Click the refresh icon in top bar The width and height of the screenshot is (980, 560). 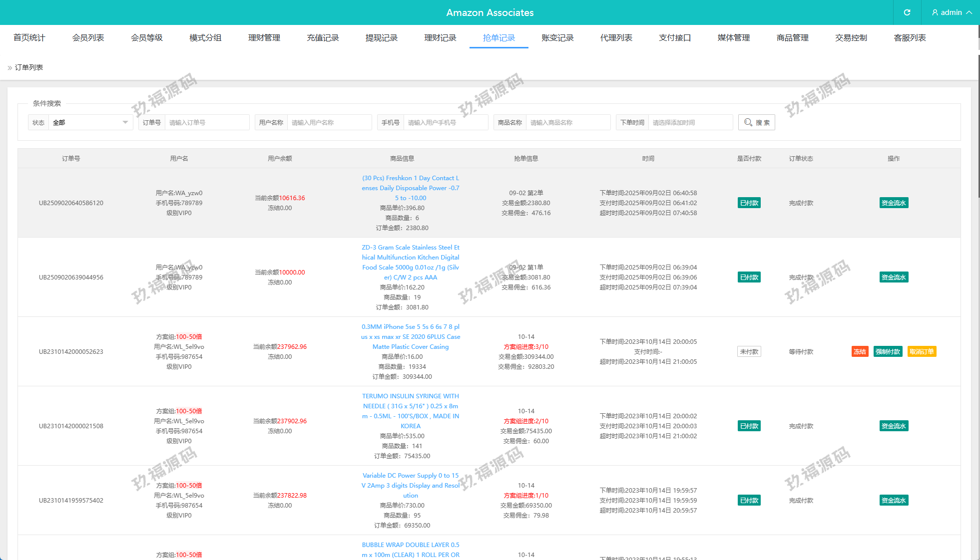click(x=907, y=12)
